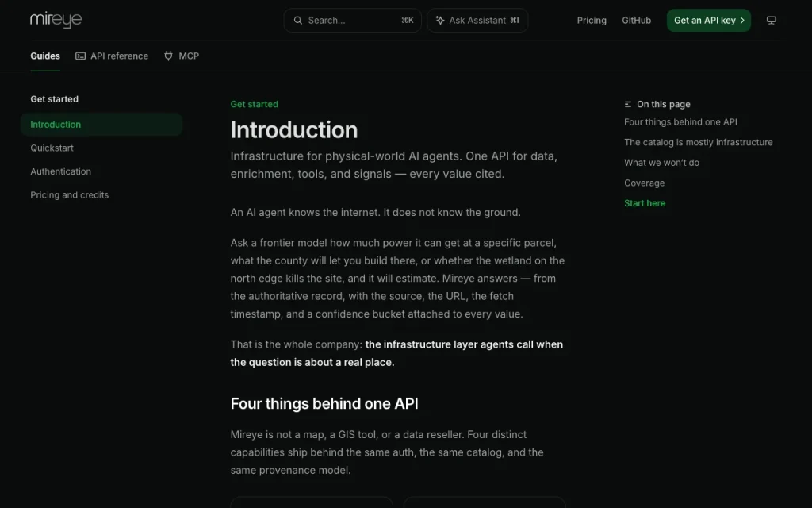Click bold text 'the infrastructure layer agents call'
The width and height of the screenshot is (812, 508).
(449, 344)
